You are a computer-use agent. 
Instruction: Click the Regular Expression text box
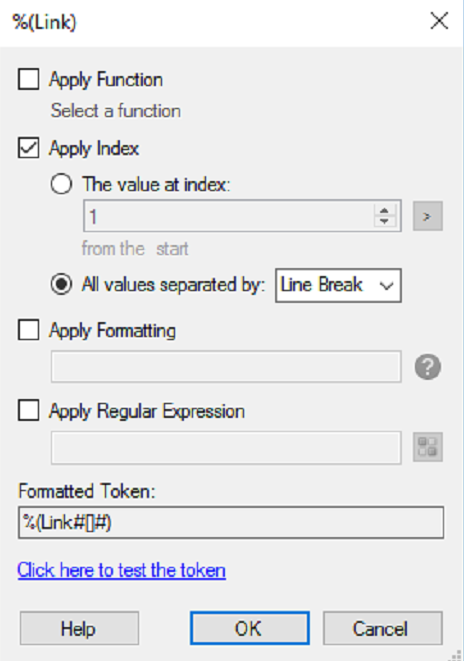coord(226,447)
